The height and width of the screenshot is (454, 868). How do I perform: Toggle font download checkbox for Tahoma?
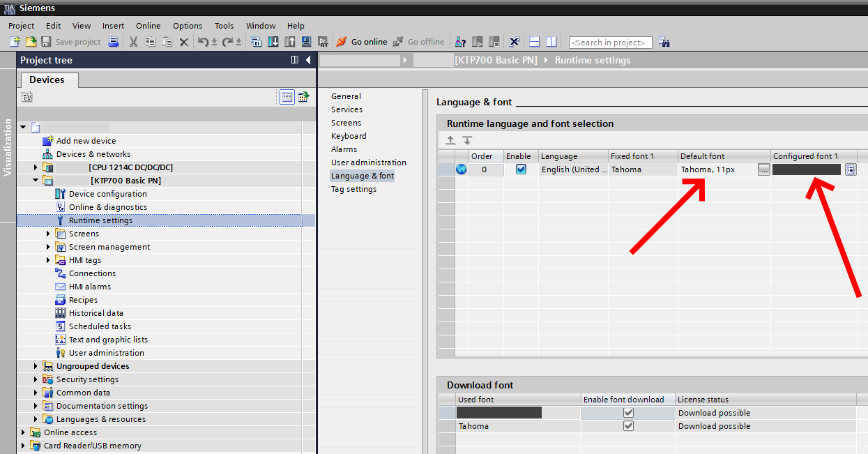tap(628, 426)
